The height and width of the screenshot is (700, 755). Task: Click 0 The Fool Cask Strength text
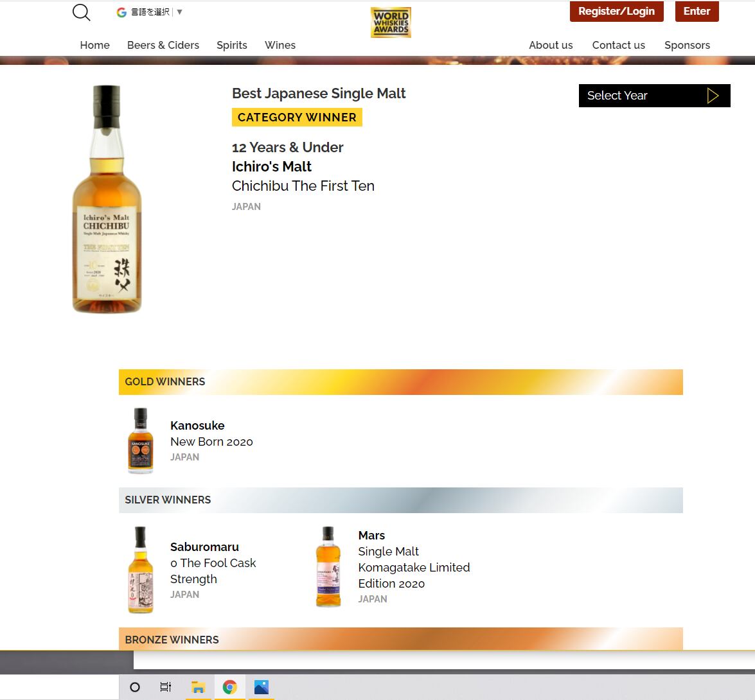coord(213,571)
